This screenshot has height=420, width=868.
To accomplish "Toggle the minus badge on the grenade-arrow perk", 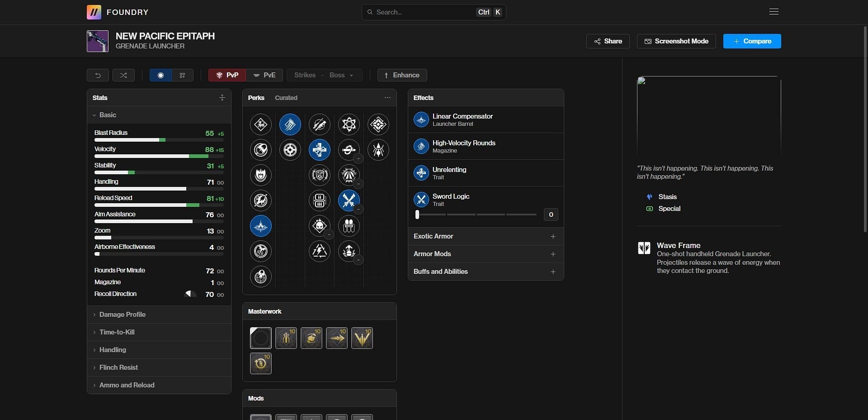I will pos(358,260).
